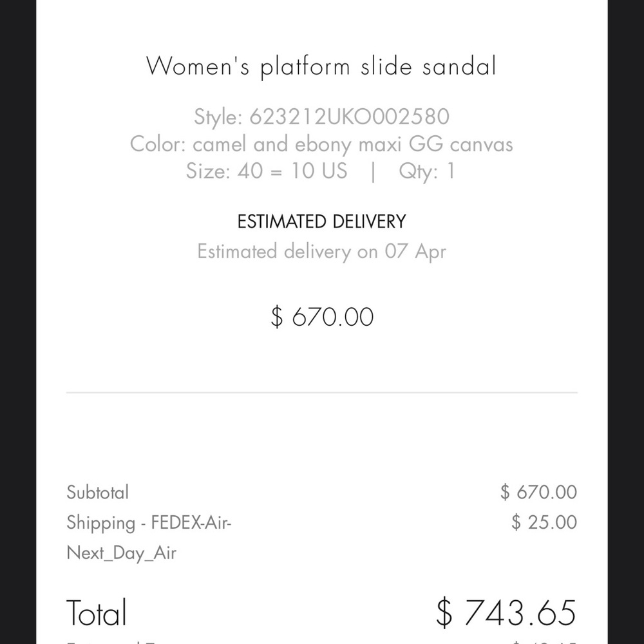Select the Estimated delivery on 07 Apr line
Viewport: 644px width, 644px height.
click(x=321, y=251)
